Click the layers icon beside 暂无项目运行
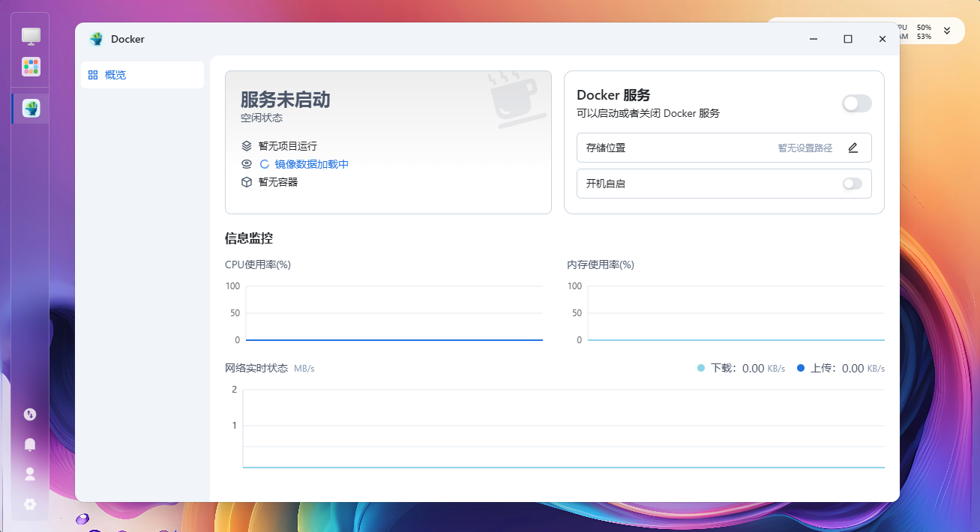980x532 pixels. [247, 146]
